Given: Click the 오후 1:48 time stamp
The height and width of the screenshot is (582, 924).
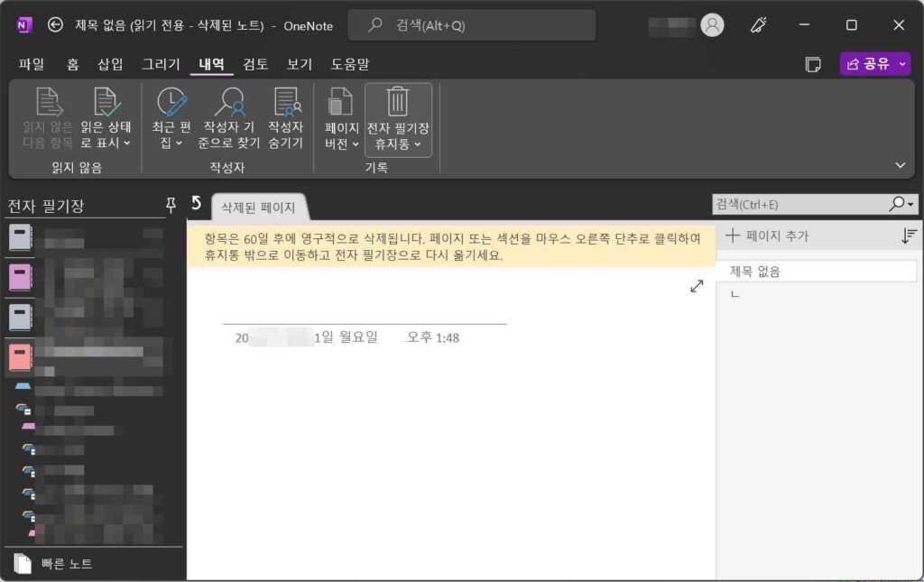Looking at the screenshot, I should pos(432,337).
